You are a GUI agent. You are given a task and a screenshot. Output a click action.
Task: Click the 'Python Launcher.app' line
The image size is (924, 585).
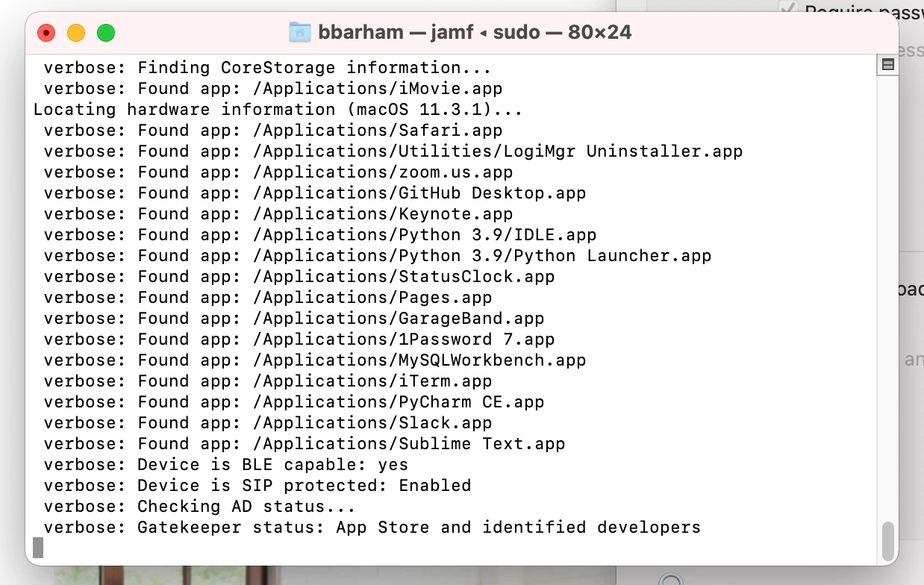378,256
